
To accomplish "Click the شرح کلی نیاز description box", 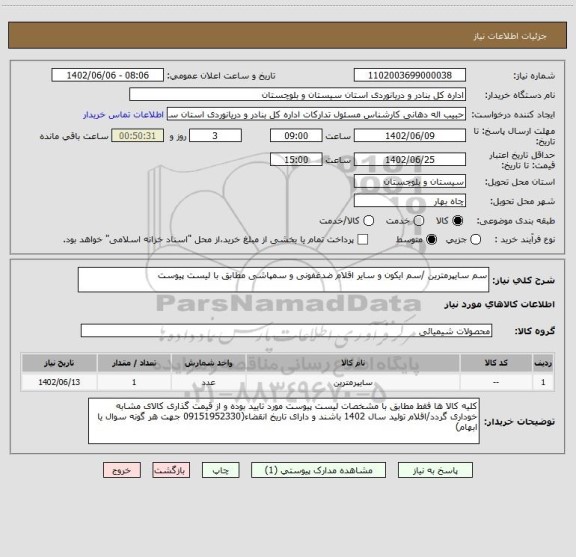I will (283, 280).
